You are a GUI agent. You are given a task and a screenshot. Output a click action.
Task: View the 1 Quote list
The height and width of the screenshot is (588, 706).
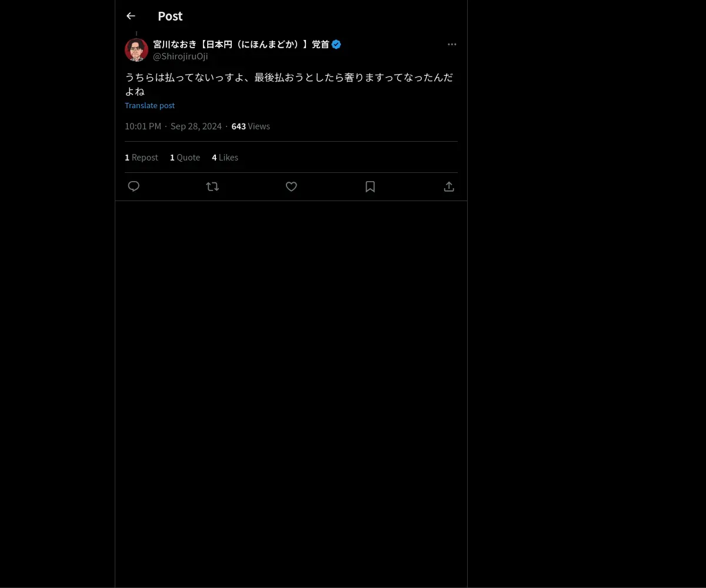click(185, 158)
